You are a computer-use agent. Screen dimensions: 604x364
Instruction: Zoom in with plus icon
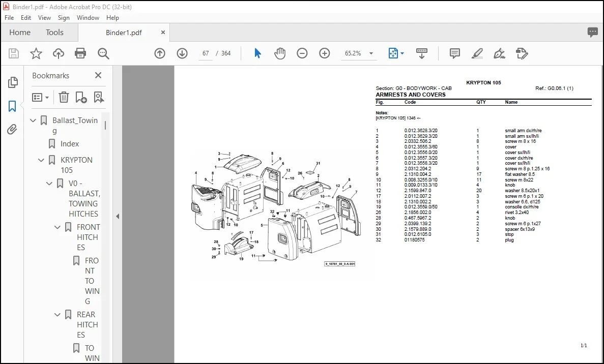point(325,53)
